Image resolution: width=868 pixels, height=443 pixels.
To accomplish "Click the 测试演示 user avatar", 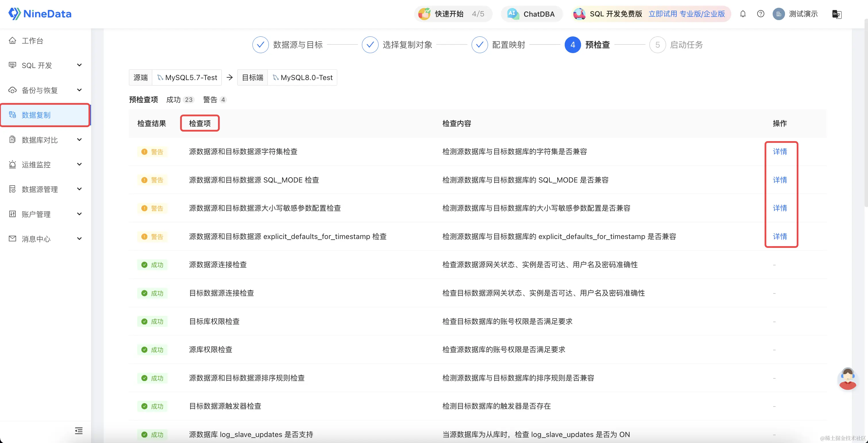I will click(x=779, y=14).
